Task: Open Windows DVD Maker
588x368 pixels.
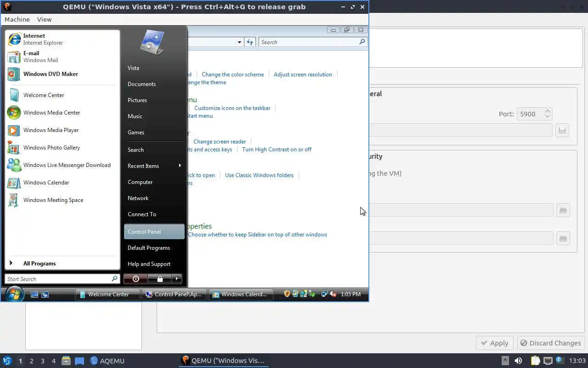Action: click(62, 74)
